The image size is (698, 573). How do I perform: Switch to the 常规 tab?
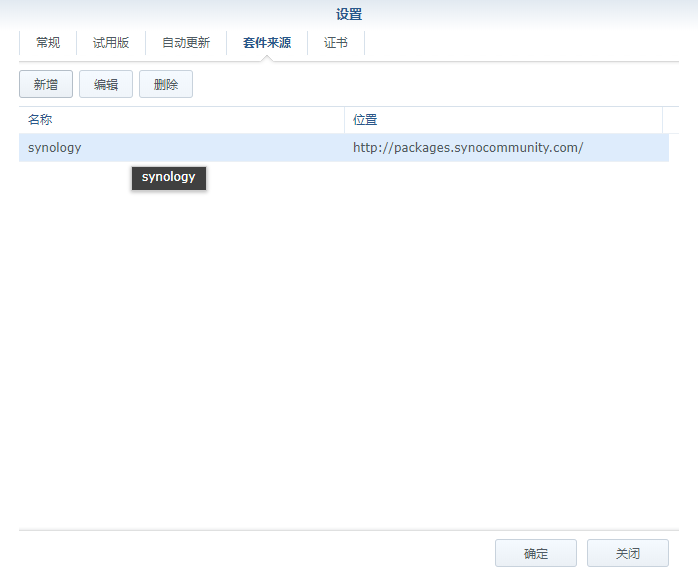point(48,43)
